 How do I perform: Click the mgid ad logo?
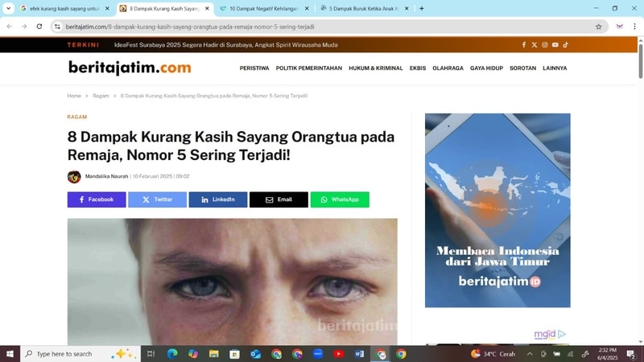[x=550, y=334]
